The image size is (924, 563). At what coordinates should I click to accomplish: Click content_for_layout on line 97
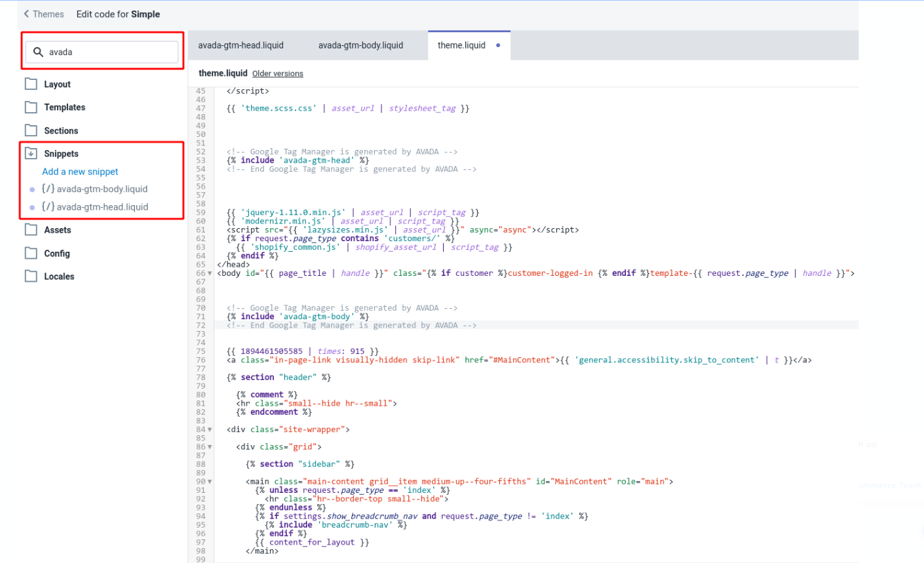(x=312, y=542)
